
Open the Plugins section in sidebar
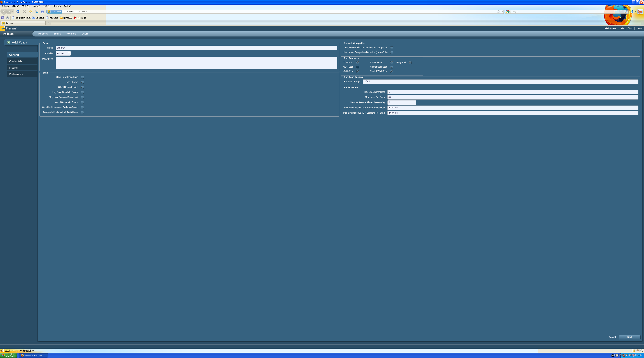(x=13, y=68)
